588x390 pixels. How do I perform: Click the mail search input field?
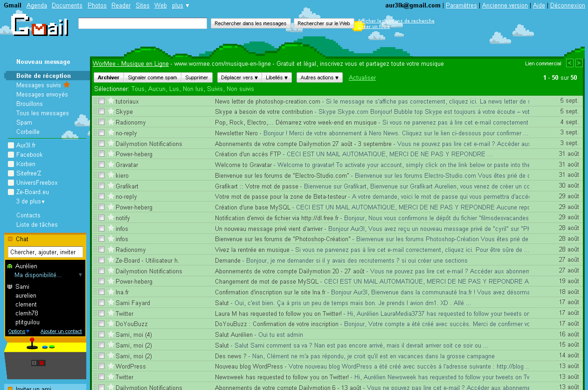(143, 23)
